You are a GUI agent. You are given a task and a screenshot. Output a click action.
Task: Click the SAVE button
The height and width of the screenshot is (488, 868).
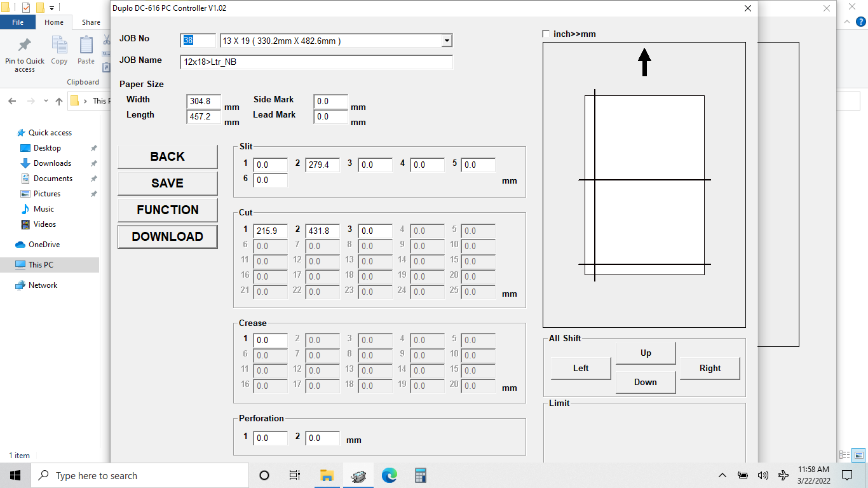coord(168,183)
